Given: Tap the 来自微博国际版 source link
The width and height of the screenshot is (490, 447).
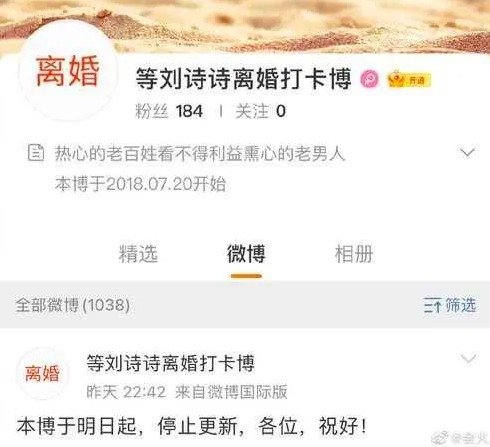Looking at the screenshot, I should (x=231, y=392).
